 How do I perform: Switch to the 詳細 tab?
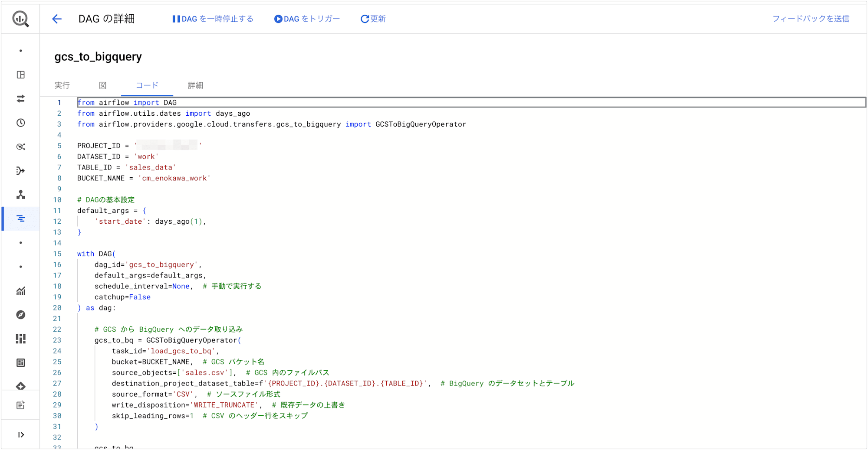195,85
